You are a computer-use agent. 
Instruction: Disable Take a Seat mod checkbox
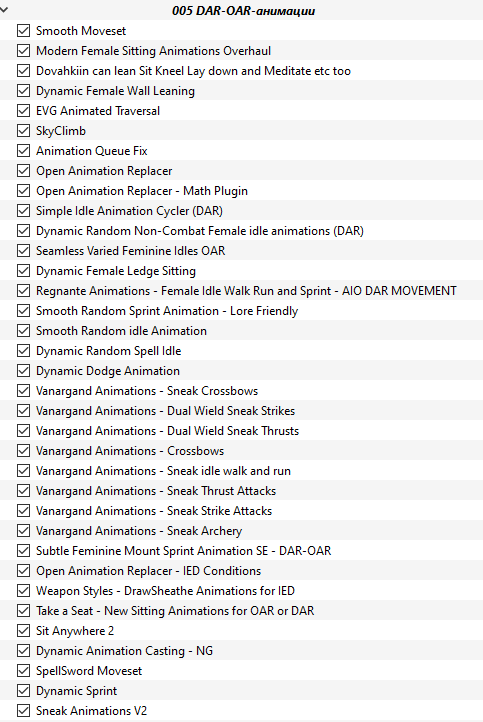(x=23, y=611)
